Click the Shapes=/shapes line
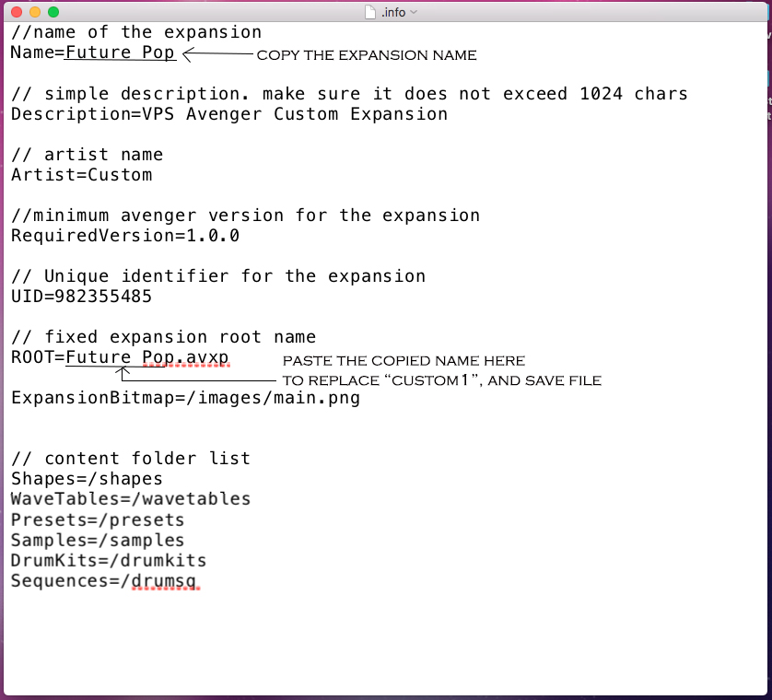Screen dimensions: 772x700 click(87, 479)
